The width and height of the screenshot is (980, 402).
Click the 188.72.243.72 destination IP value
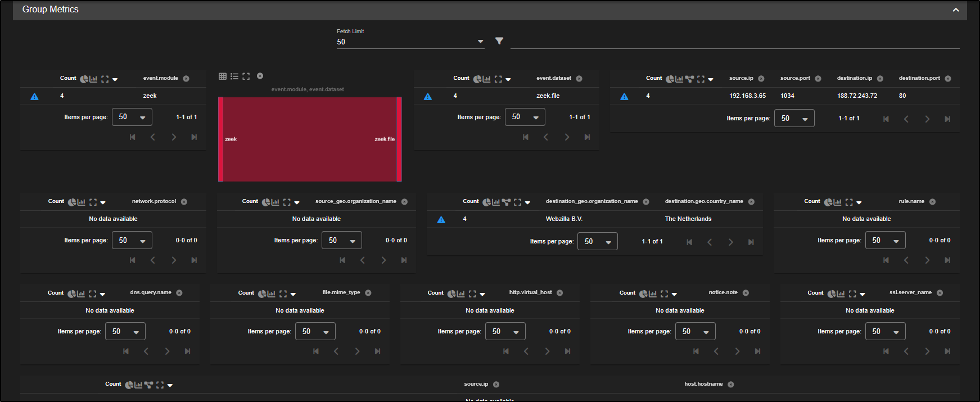[856, 96]
